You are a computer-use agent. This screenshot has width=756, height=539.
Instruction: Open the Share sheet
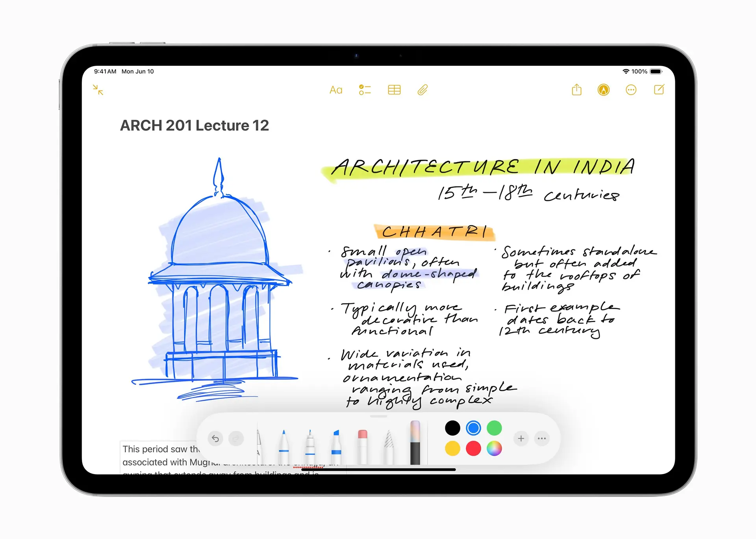click(x=577, y=90)
